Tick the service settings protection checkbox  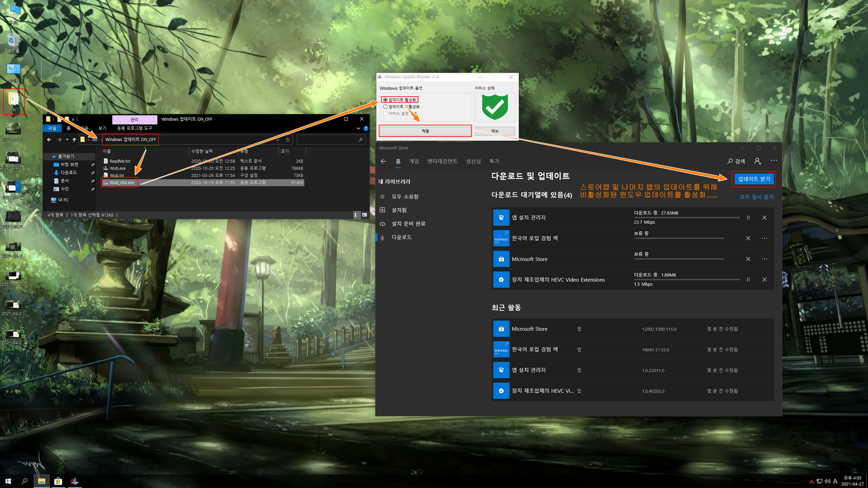pos(386,113)
